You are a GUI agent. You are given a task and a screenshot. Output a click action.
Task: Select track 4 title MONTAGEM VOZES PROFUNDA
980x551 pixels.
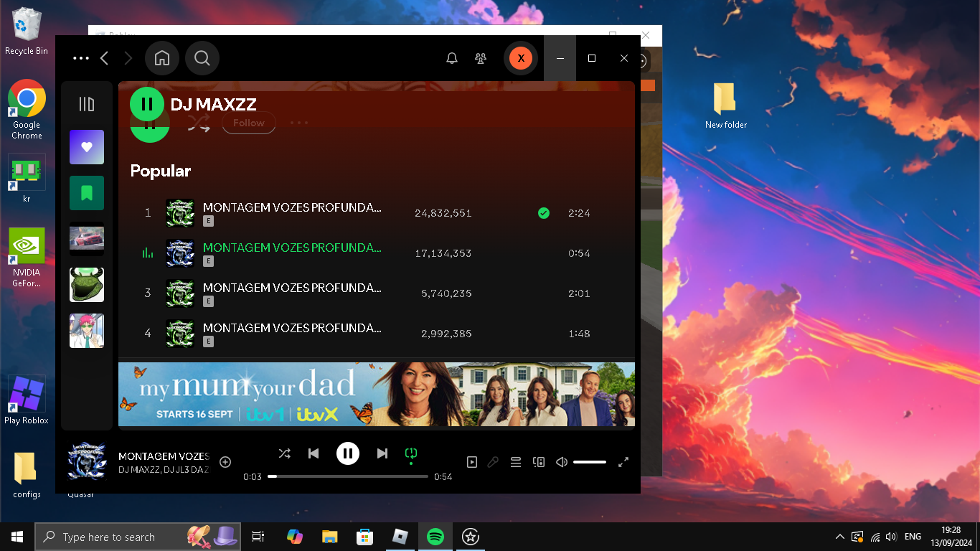(292, 328)
